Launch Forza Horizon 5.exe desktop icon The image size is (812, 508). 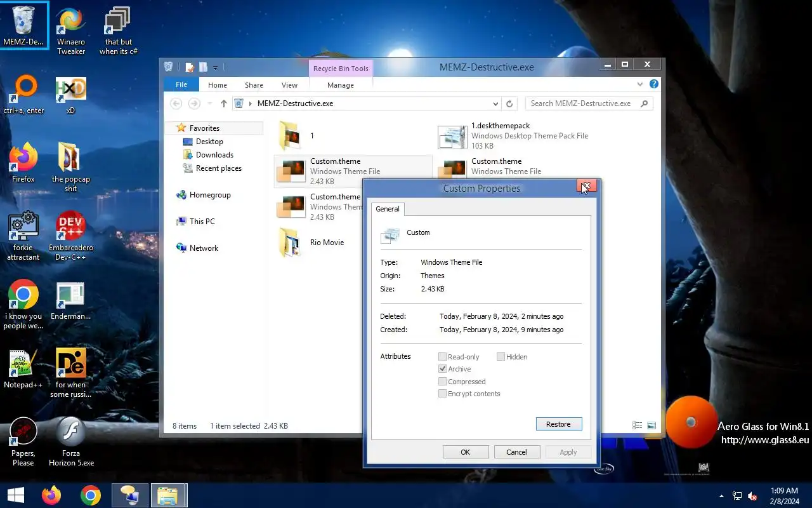coord(71,442)
